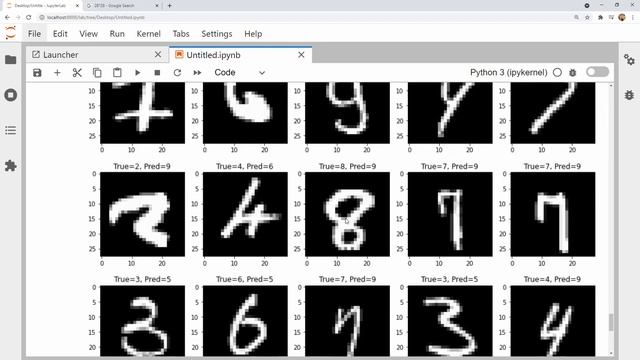Restart kernel and run all cells
The image size is (640, 360).
click(x=197, y=73)
